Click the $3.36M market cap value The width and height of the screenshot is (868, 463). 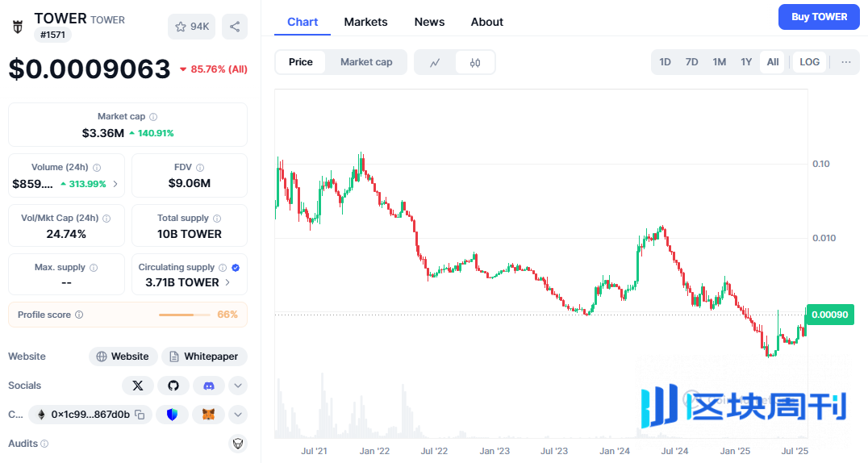click(x=103, y=133)
